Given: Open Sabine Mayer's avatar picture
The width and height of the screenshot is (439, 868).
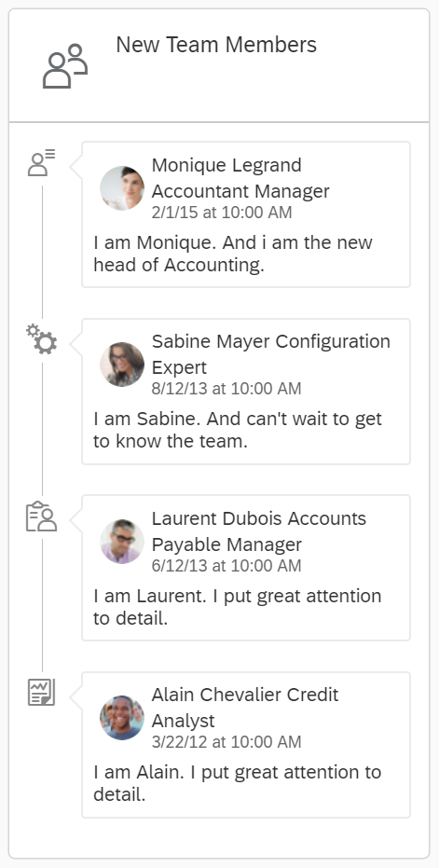Looking at the screenshot, I should tap(122, 365).
